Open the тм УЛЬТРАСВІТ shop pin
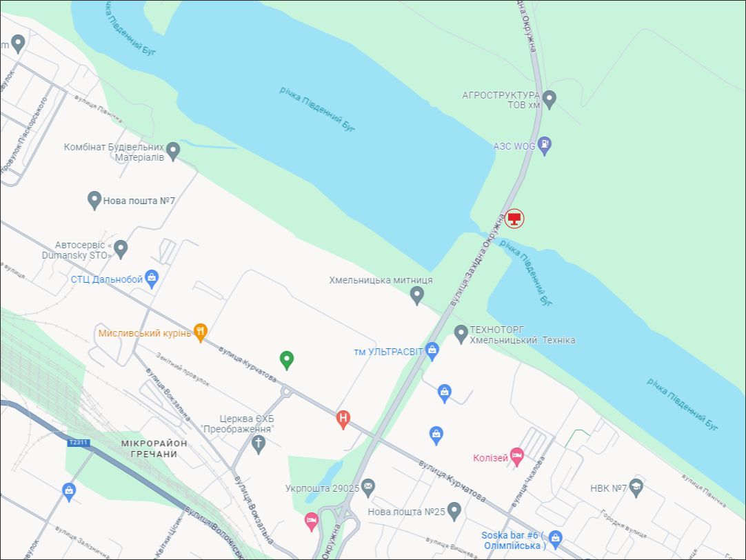746x560 pixels. pos(432,352)
